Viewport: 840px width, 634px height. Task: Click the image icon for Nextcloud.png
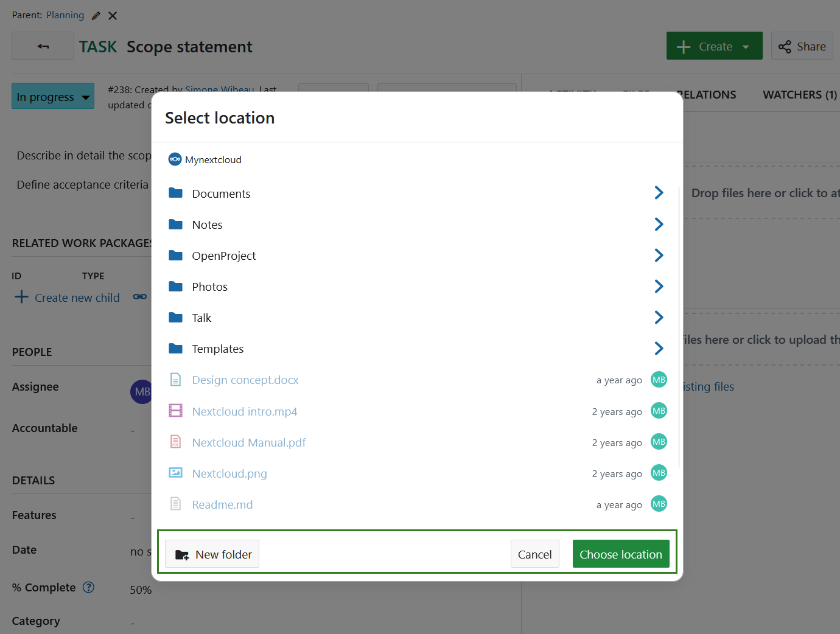[x=175, y=473]
